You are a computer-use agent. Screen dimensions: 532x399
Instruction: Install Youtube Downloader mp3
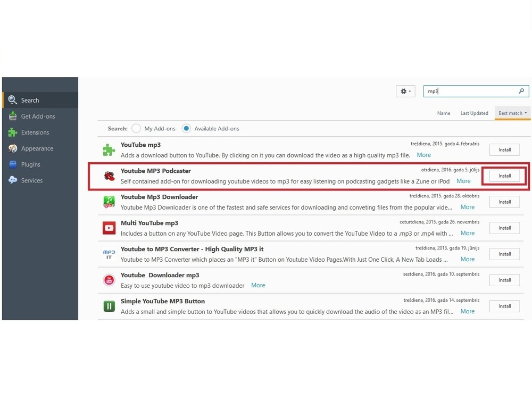point(504,280)
